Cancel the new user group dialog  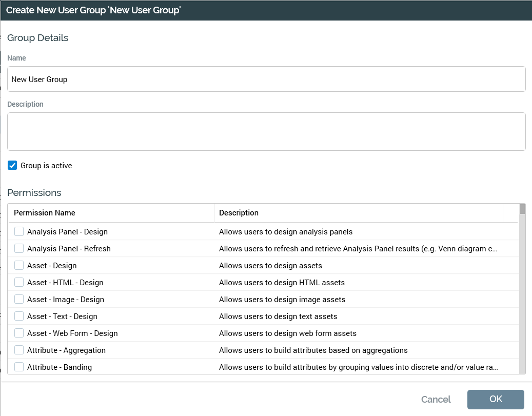[x=436, y=400]
